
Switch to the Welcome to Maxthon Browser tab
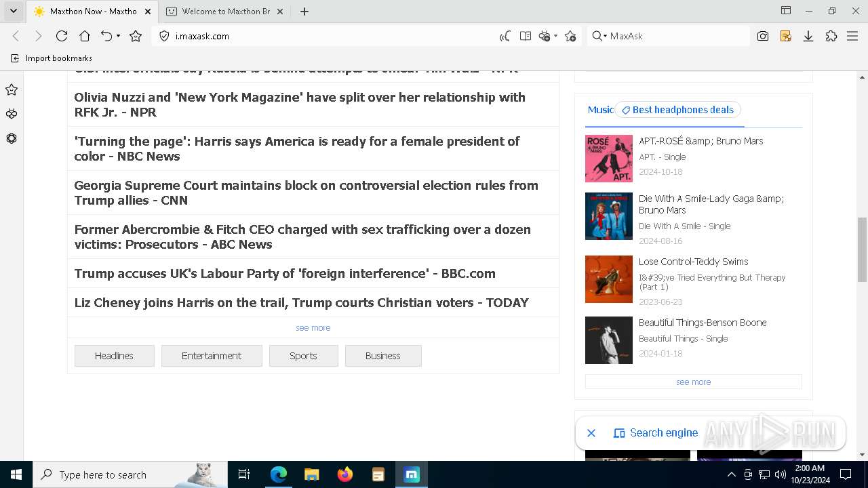tap(226, 11)
